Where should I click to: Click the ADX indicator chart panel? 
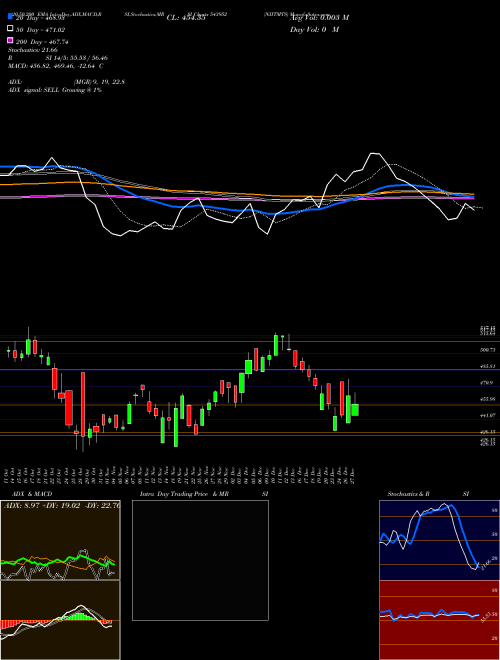click(x=60, y=540)
